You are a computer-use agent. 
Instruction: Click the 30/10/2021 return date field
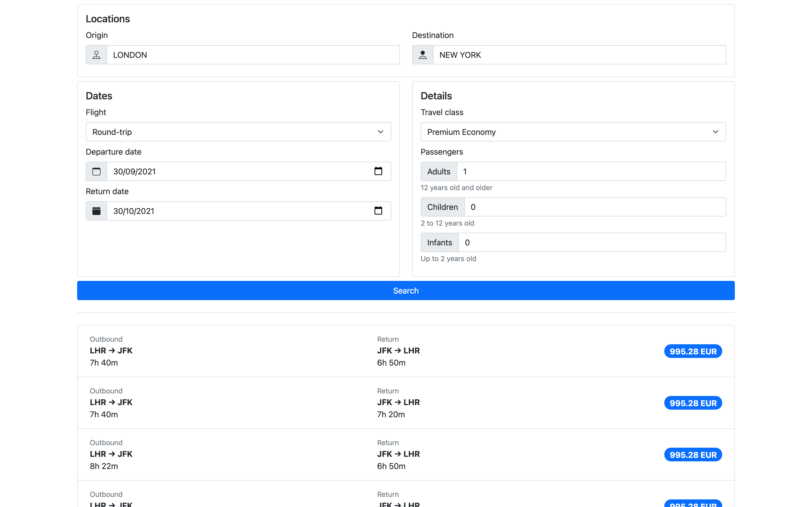point(235,211)
